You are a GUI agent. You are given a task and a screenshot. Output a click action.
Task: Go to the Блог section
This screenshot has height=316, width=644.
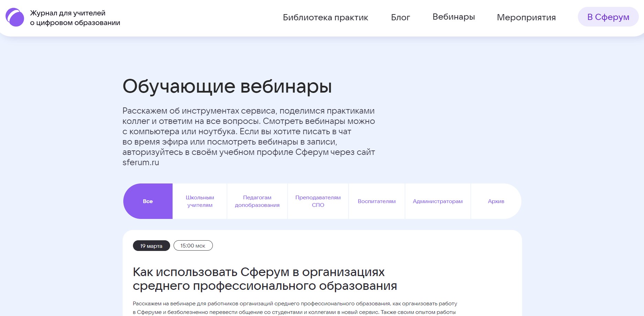pyautogui.click(x=401, y=17)
